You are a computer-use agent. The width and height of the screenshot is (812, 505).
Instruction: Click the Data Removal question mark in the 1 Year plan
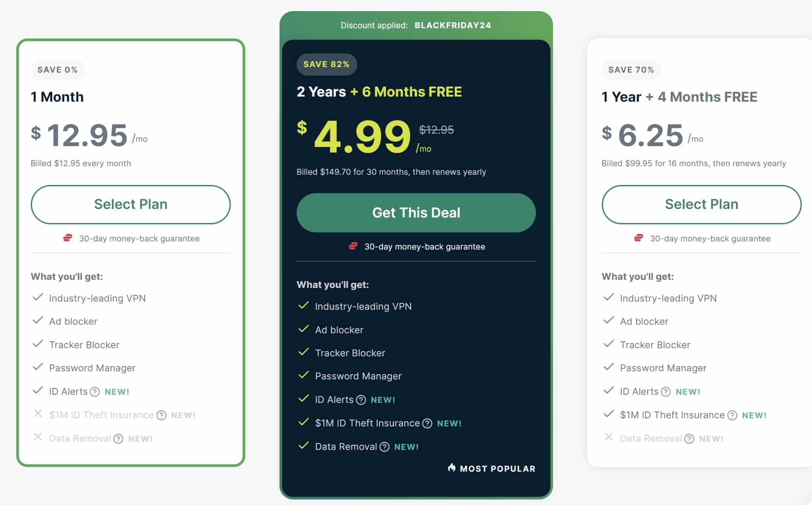click(x=689, y=439)
